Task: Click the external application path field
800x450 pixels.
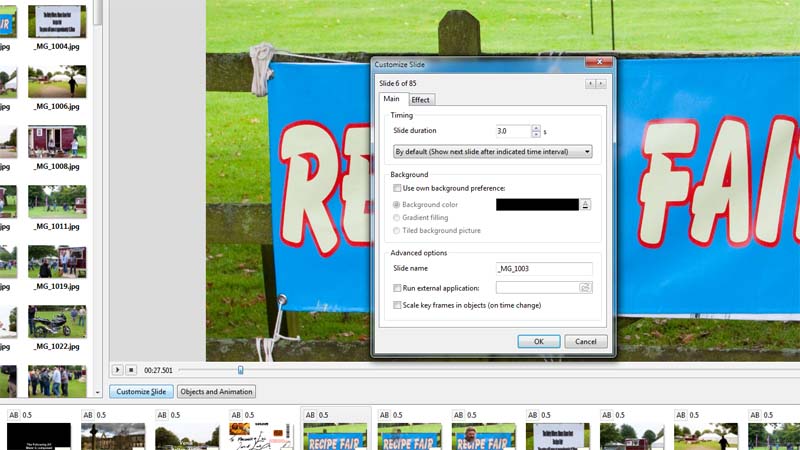Action: 537,288
